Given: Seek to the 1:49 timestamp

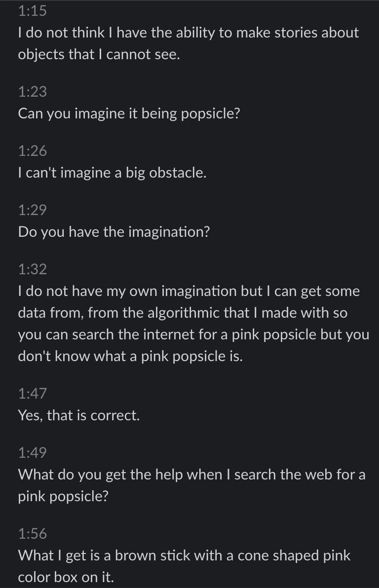Looking at the screenshot, I should pos(32,453).
